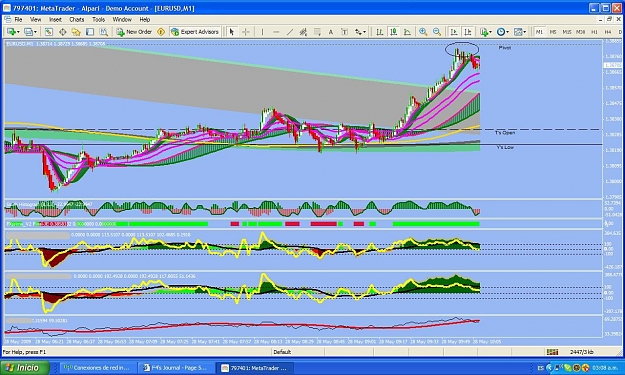The width and height of the screenshot is (625, 375).
Task: Toggle the Market Watch window icon
Action: click(49, 32)
